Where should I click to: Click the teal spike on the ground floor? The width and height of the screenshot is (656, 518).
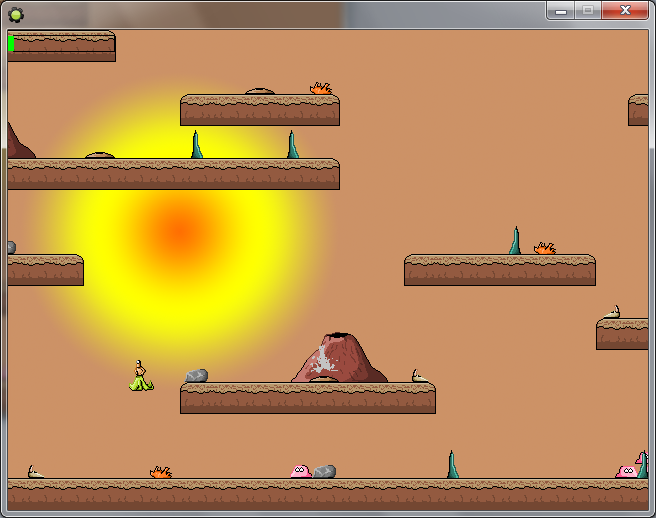click(452, 465)
